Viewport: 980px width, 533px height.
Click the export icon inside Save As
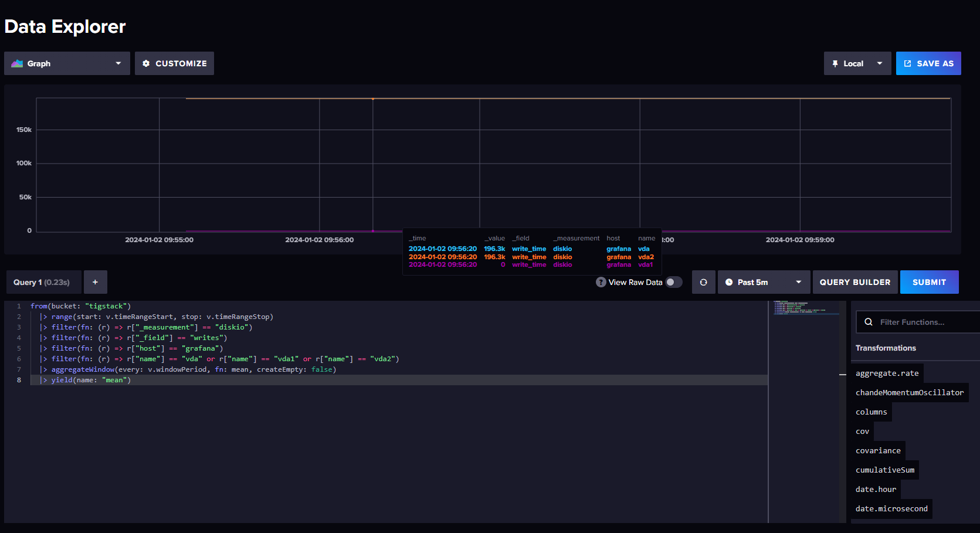[908, 63]
